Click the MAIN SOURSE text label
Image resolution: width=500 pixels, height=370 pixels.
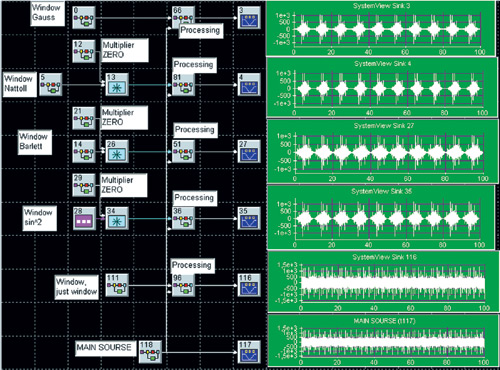click(x=105, y=348)
